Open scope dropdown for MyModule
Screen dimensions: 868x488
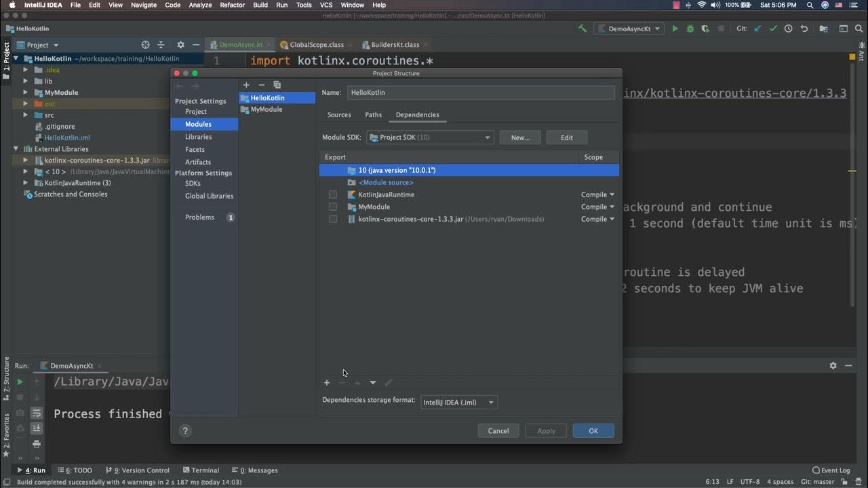(x=597, y=207)
